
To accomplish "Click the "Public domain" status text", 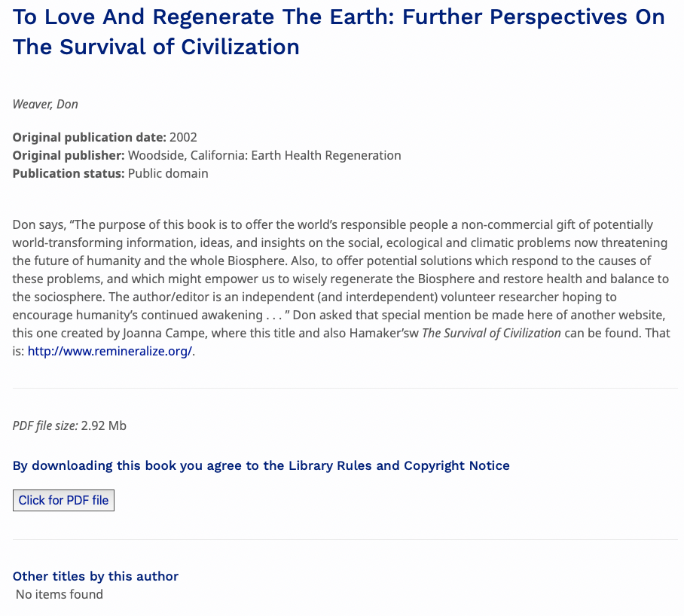I will (168, 173).
